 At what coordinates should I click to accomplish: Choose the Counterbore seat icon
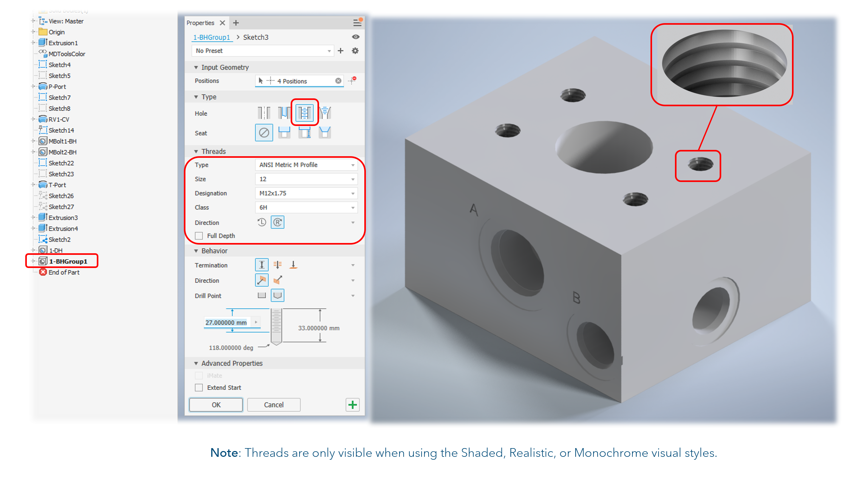284,133
